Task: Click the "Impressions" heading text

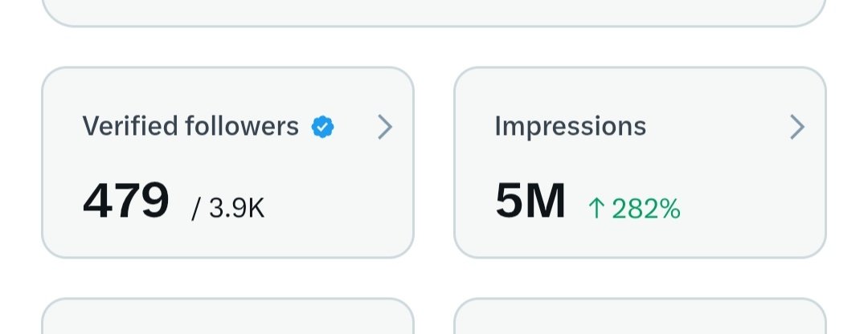Action: [570, 127]
